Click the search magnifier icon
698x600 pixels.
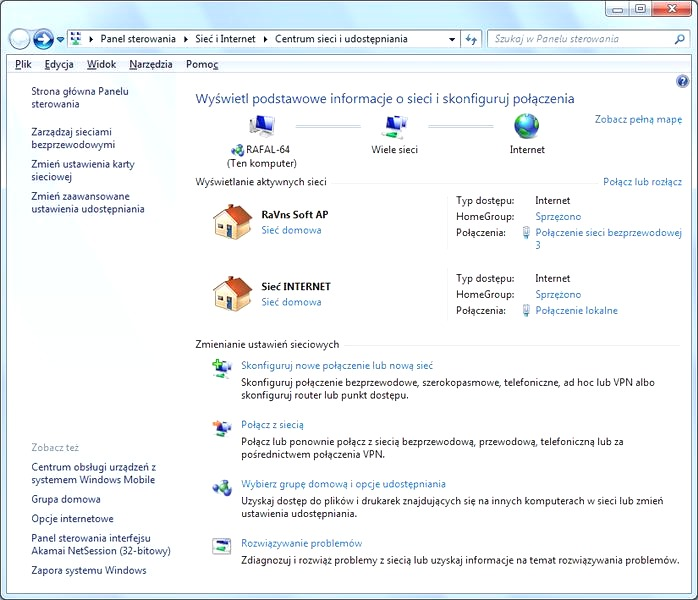pyautogui.click(x=679, y=39)
